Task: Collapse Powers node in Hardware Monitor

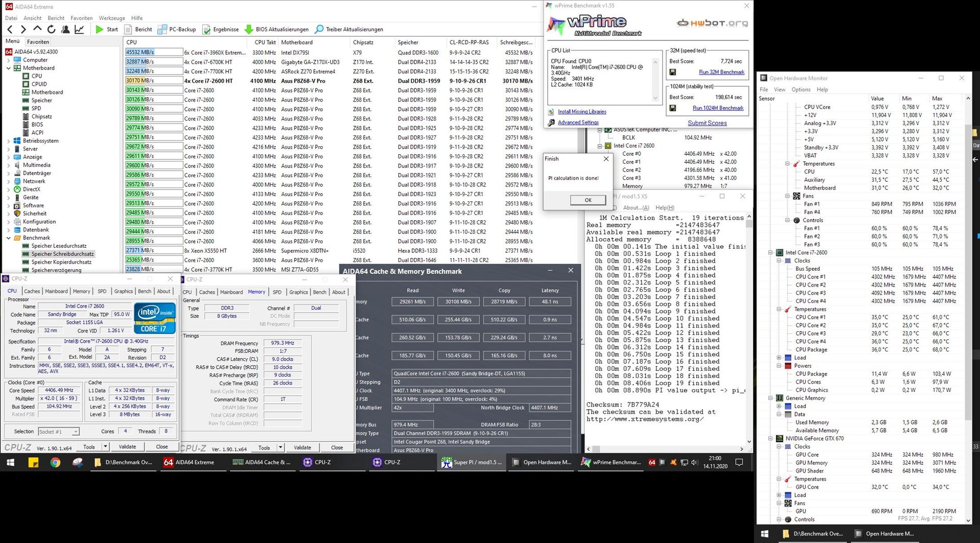Action: coord(779,366)
